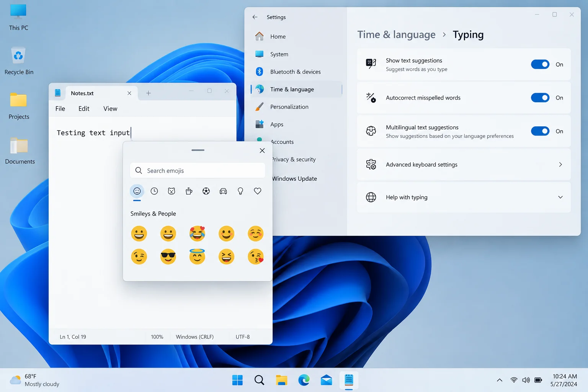The image size is (588, 392).
Task: Disable Multilingual text suggestions switch
Action: (x=540, y=131)
